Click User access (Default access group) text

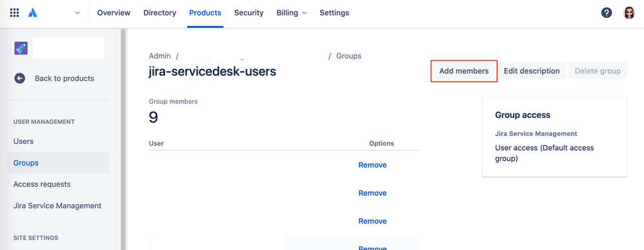coord(544,153)
